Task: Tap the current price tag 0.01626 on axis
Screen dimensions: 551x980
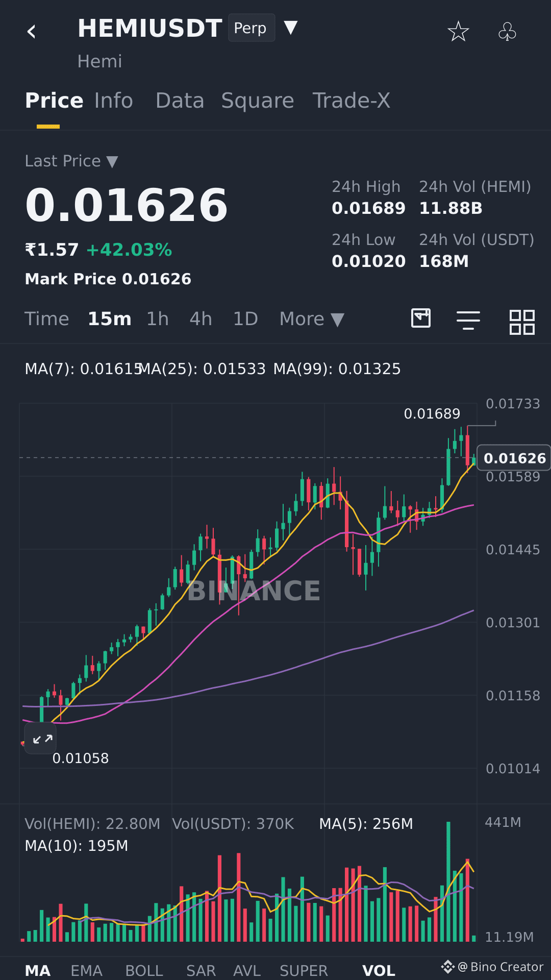Action: pyautogui.click(x=514, y=458)
